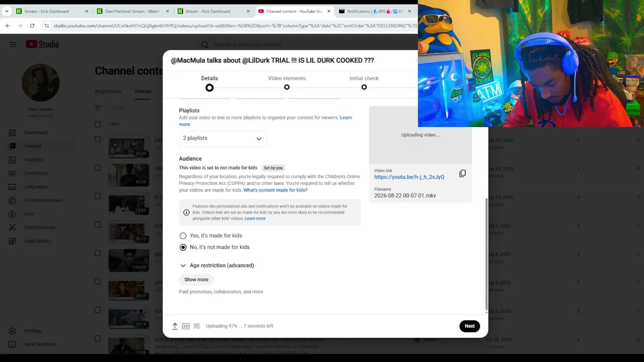Open Learn more link in kids info box
644x362 pixels.
point(255,219)
